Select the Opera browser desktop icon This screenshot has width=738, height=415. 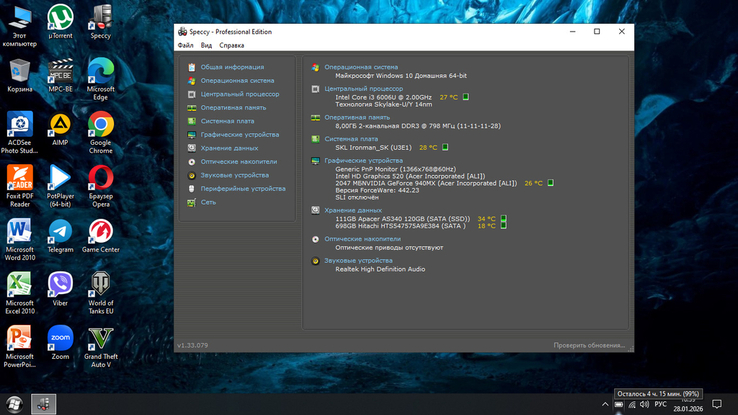pos(101,186)
